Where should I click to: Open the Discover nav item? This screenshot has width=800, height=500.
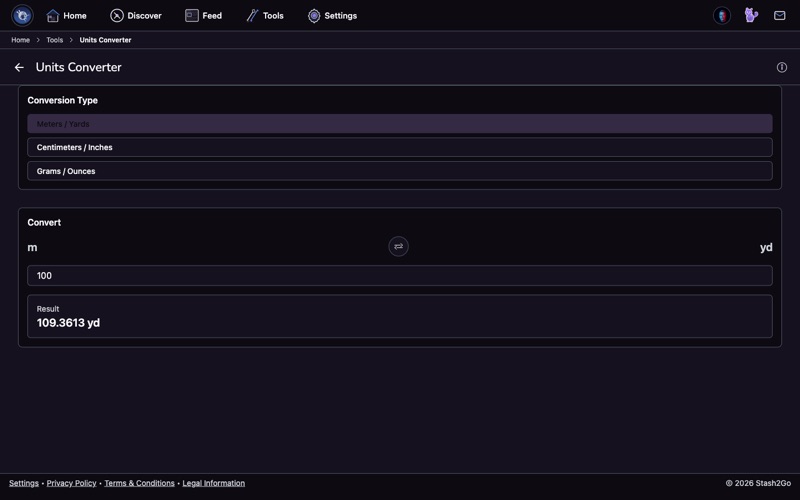[x=136, y=16]
